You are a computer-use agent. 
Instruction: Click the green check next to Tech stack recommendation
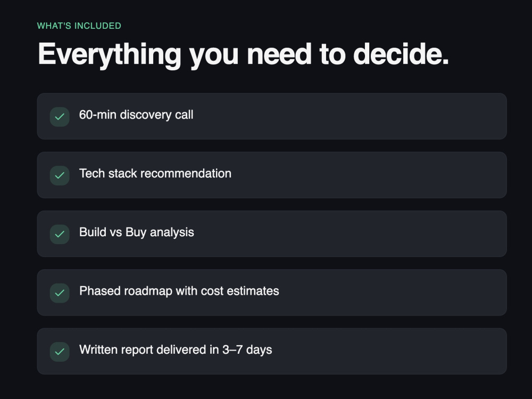pos(60,176)
